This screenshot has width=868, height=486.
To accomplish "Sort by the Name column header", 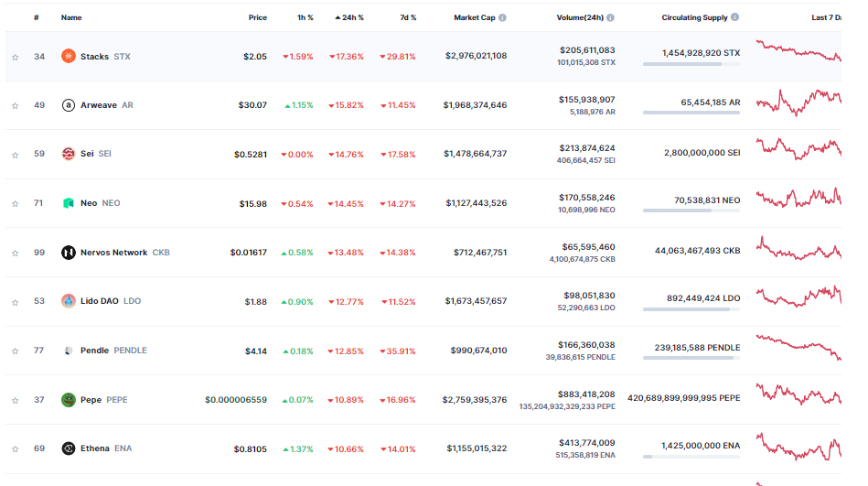I will pyautogui.click(x=71, y=17).
